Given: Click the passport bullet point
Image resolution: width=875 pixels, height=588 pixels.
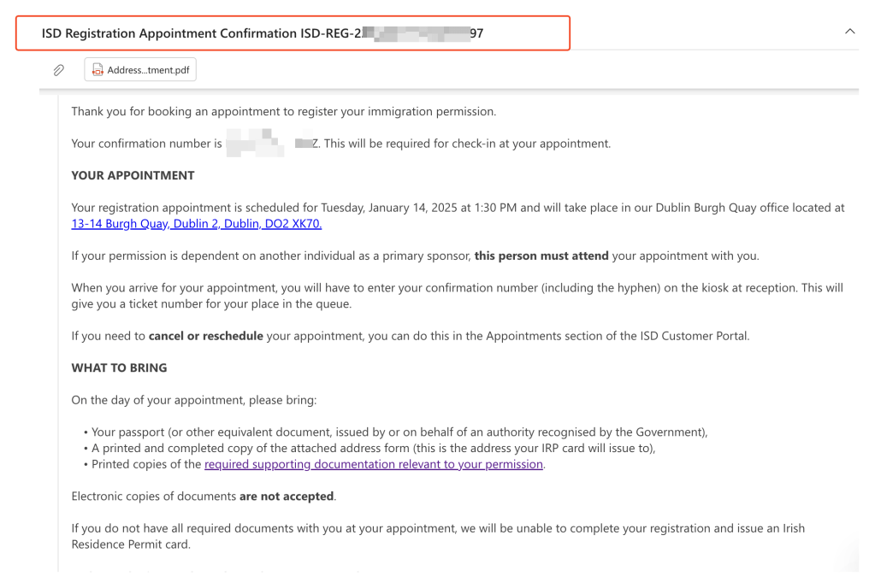Looking at the screenshot, I should click(399, 432).
